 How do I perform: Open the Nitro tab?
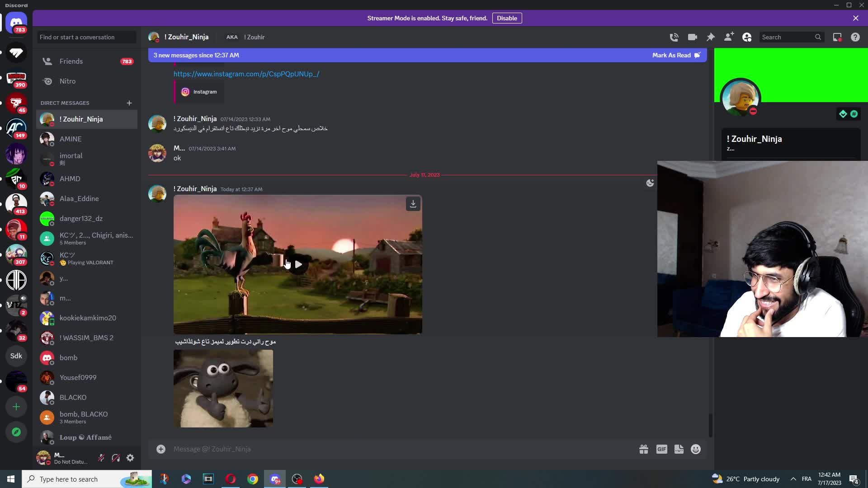coord(67,81)
